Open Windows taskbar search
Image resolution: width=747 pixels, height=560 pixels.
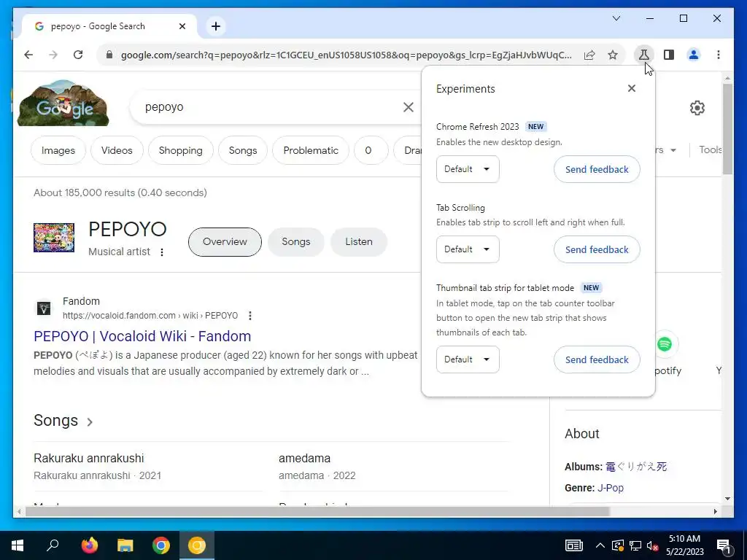(53, 545)
